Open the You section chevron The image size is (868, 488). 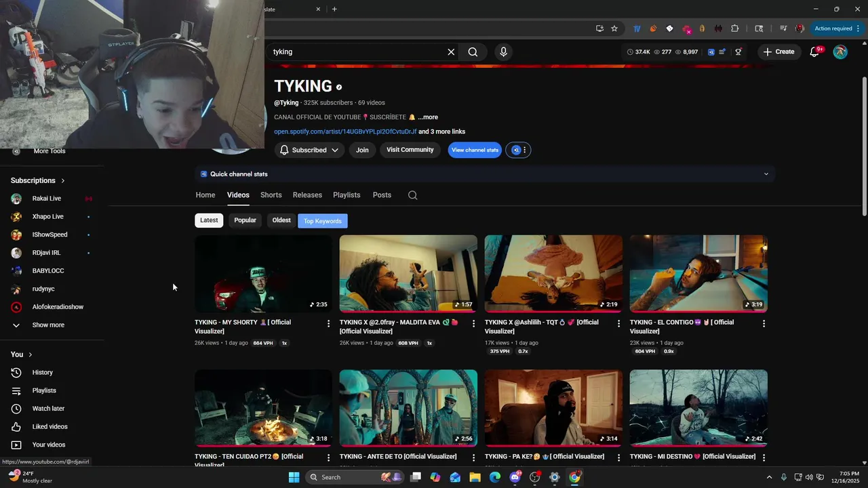coord(31,354)
